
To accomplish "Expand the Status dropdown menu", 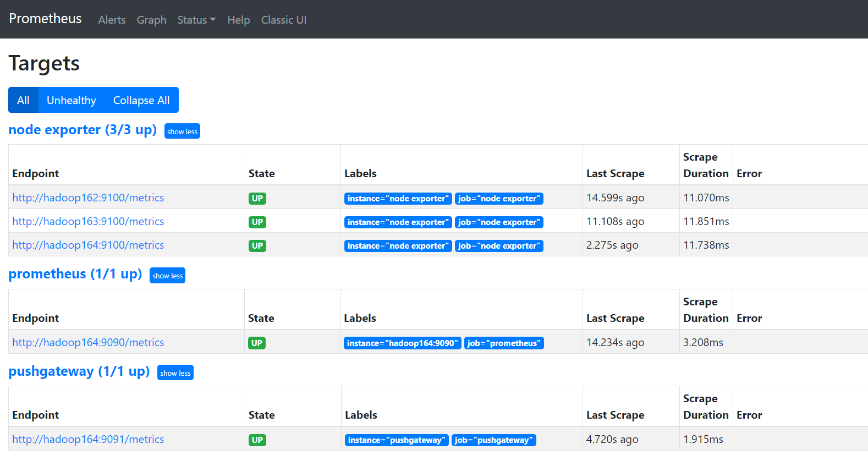I will pyautogui.click(x=196, y=20).
